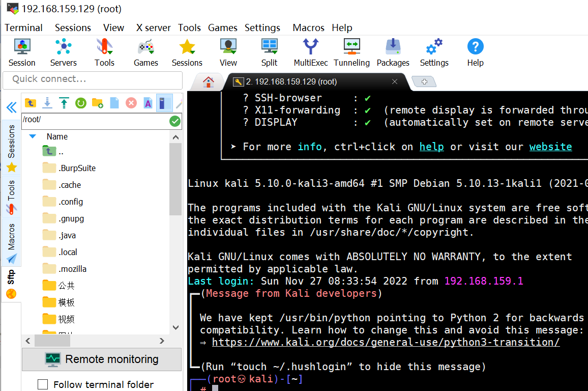Select the Sessions vertical side tab
Viewport: 588px width, 391px height.
pos(12,148)
